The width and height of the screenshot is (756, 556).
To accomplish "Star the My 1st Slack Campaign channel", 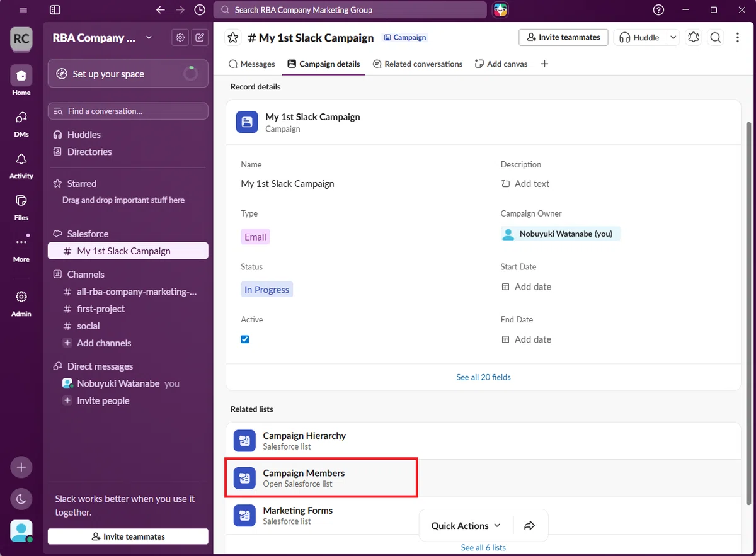I will 233,38.
